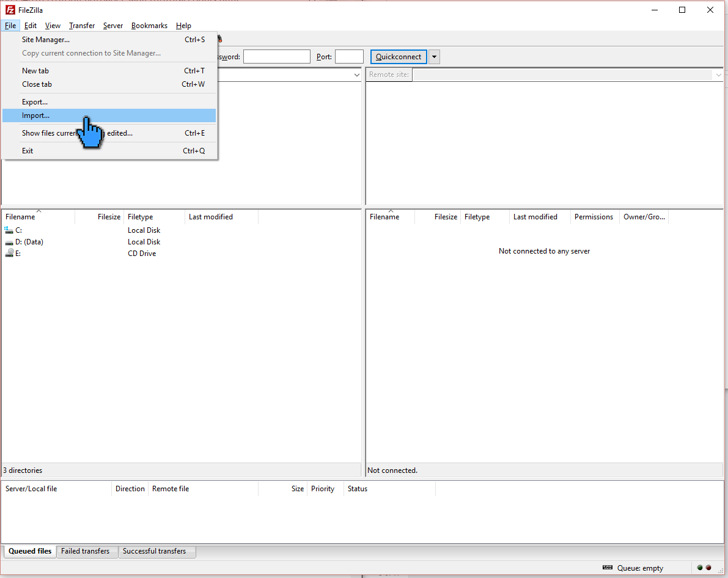This screenshot has width=728, height=578.
Task: Switch to the Failed transfers tab
Action: [x=86, y=551]
